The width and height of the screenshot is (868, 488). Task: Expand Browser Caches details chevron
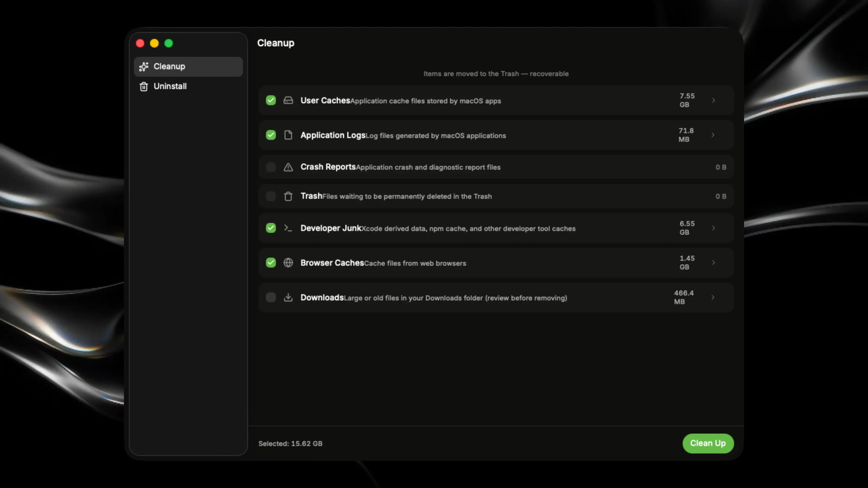tap(713, 263)
